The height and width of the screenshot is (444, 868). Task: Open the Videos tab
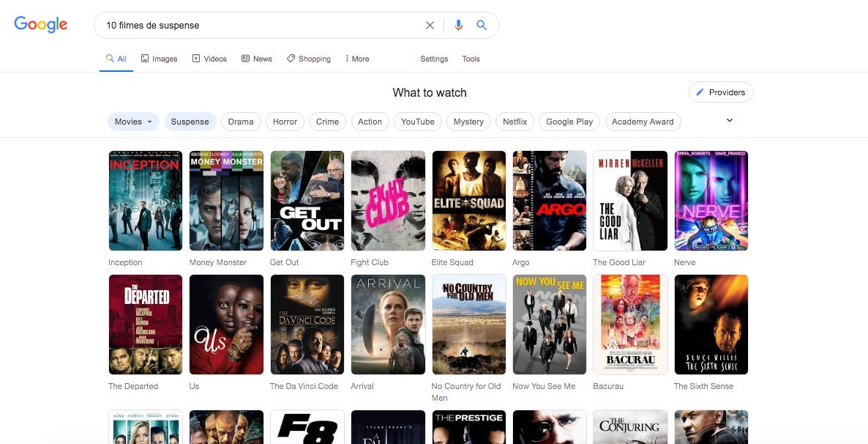pyautogui.click(x=209, y=59)
